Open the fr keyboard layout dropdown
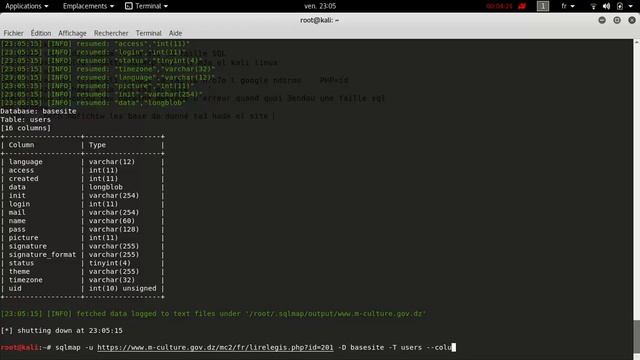The image size is (640, 360). [x=568, y=6]
